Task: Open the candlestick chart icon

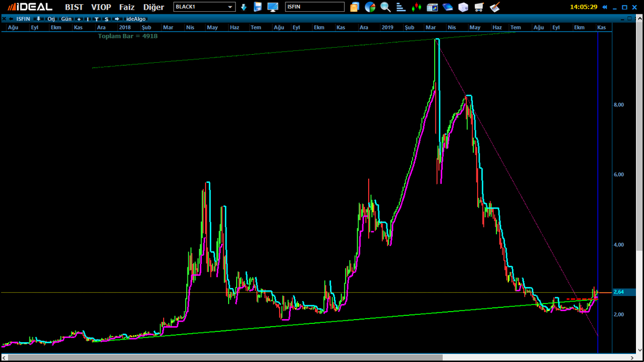Action: click(416, 7)
